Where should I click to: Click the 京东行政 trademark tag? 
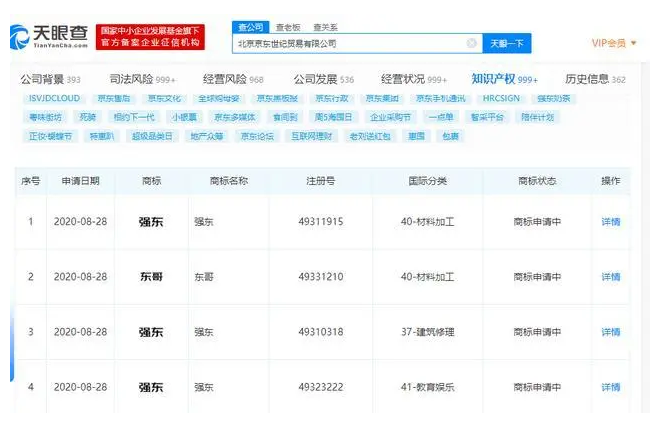[332, 99]
